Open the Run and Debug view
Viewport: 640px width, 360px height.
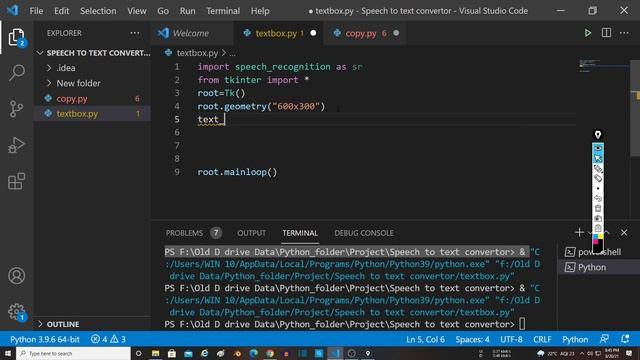16,145
